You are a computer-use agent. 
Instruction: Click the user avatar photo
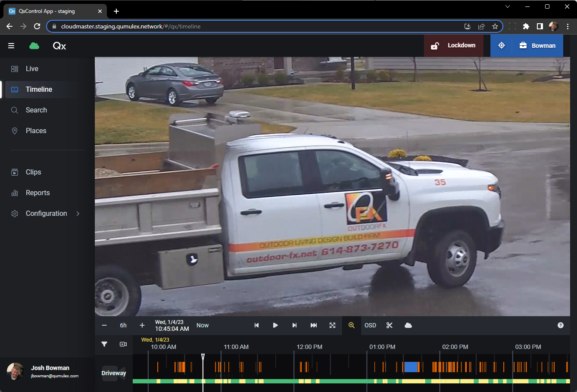[x=16, y=371]
